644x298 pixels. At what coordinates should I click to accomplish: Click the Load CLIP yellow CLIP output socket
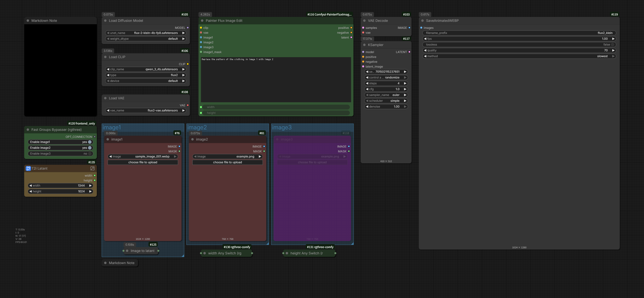(x=188, y=64)
